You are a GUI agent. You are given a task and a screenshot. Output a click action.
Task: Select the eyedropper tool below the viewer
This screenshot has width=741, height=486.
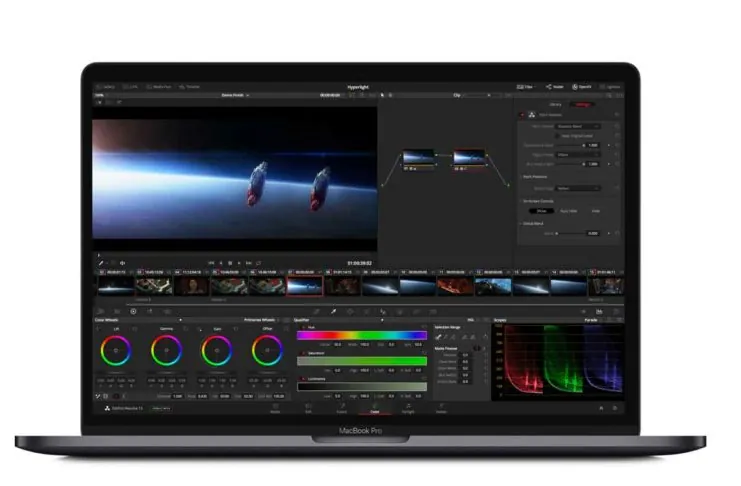click(x=101, y=263)
